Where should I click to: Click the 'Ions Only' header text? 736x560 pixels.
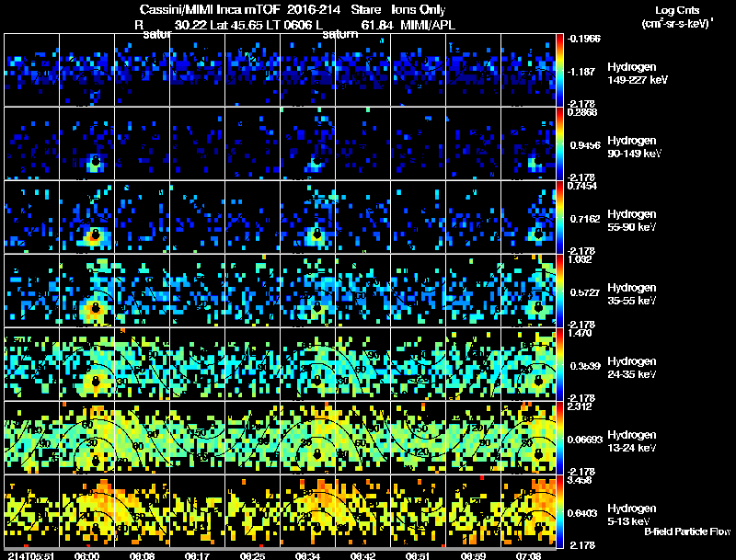[x=419, y=10]
